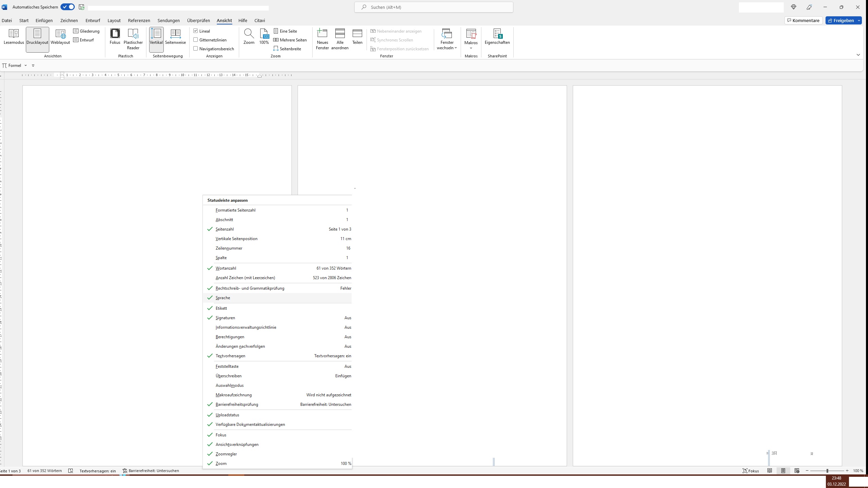Enable the Gitternetzlinien checkbox
The height and width of the screenshot is (488, 868).
pos(196,40)
